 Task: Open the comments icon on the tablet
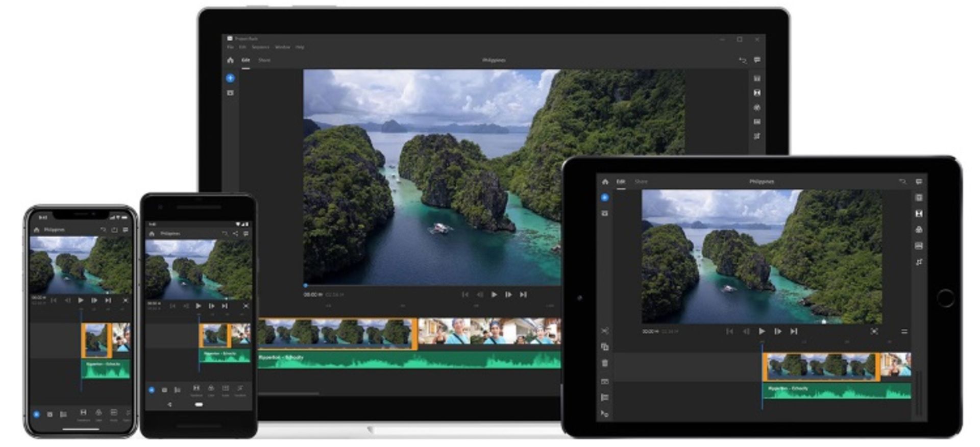click(919, 182)
